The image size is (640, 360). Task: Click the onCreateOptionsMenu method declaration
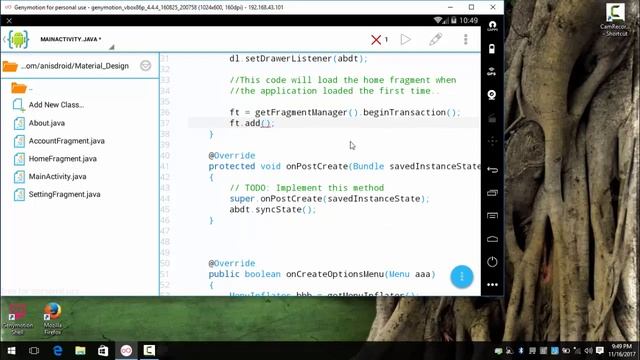(x=322, y=274)
